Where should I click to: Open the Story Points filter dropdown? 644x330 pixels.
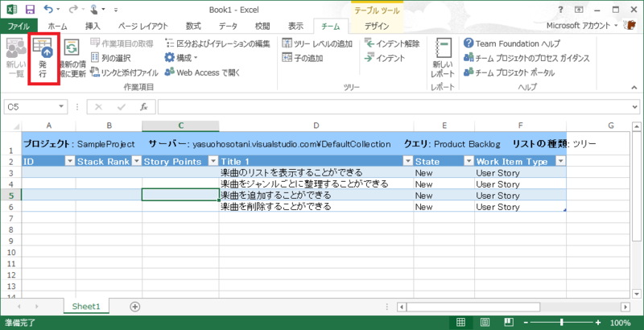(x=213, y=161)
